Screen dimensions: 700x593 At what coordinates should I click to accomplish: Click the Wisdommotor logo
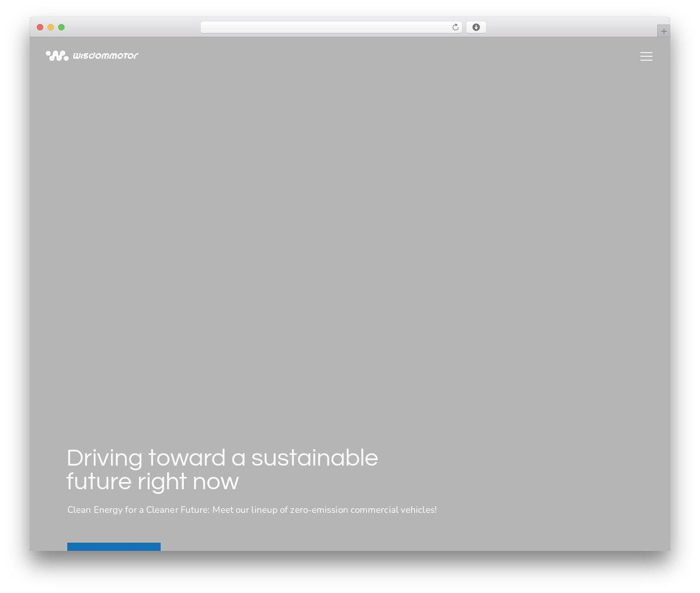tap(92, 55)
